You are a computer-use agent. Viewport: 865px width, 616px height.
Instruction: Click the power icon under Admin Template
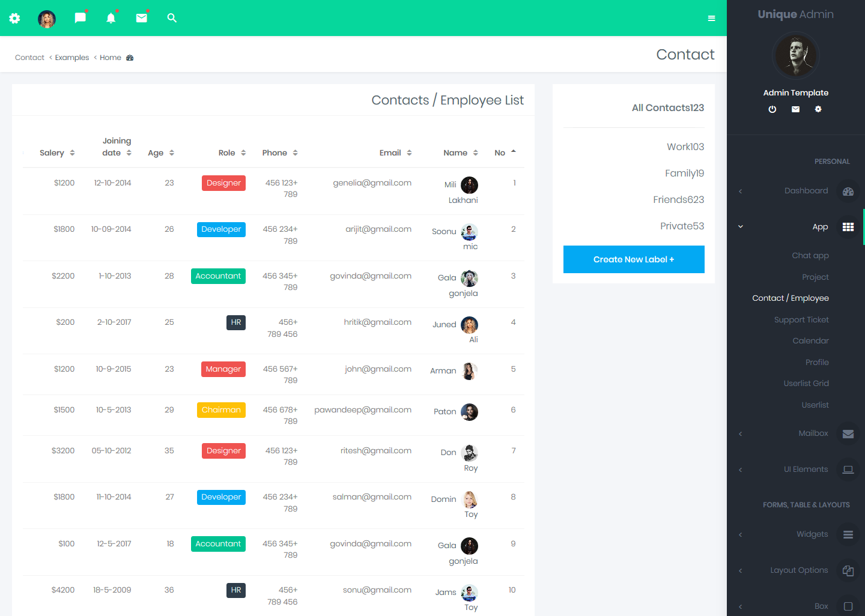[x=772, y=109]
